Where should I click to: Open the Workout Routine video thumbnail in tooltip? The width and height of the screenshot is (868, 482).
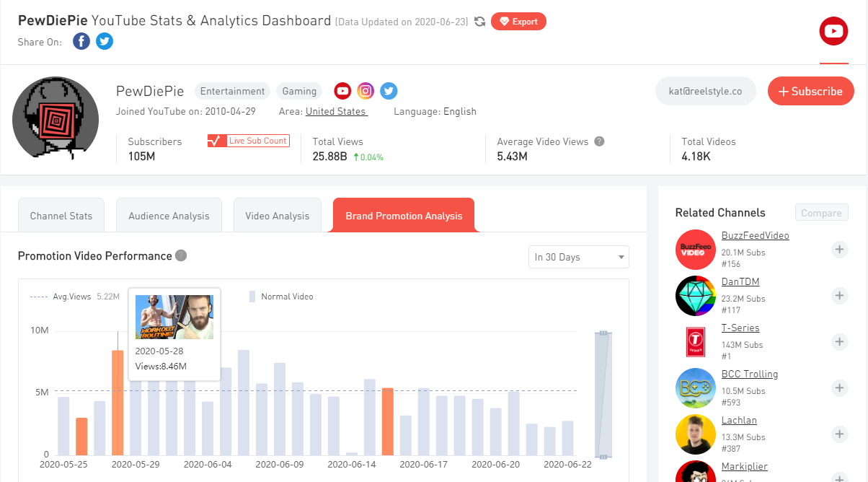[x=174, y=316]
